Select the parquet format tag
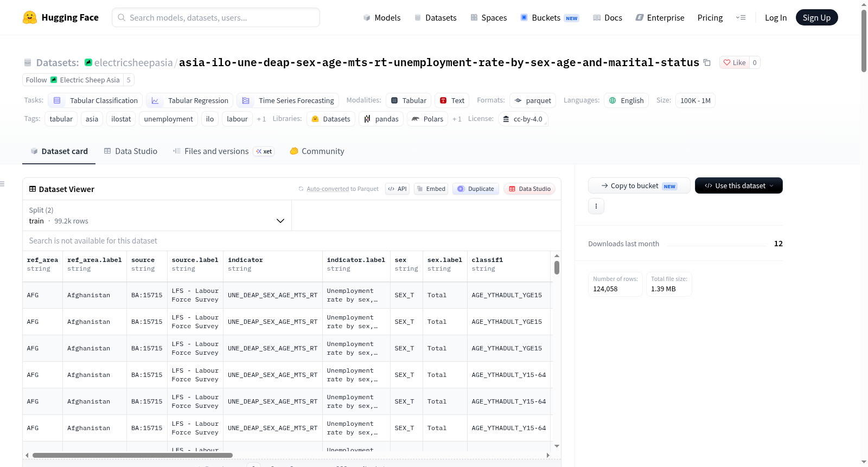Image resolution: width=868 pixels, height=467 pixels. 533,100
